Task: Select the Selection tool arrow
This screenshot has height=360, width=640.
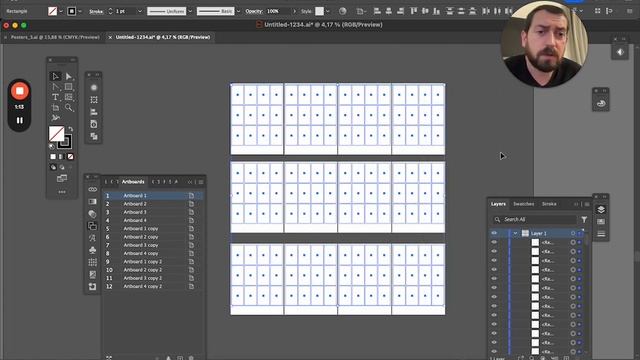Action: coord(56,76)
